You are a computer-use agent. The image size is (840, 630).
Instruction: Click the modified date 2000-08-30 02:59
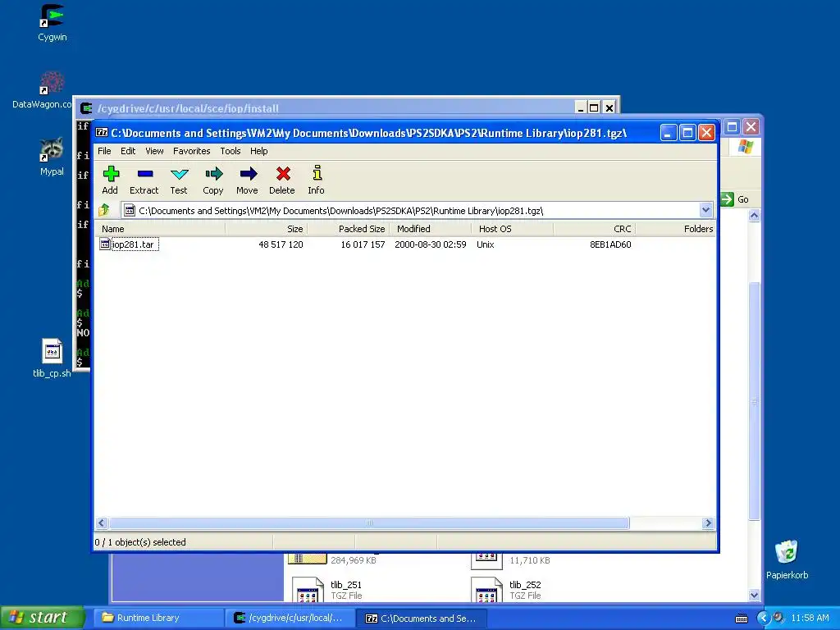[430, 244]
